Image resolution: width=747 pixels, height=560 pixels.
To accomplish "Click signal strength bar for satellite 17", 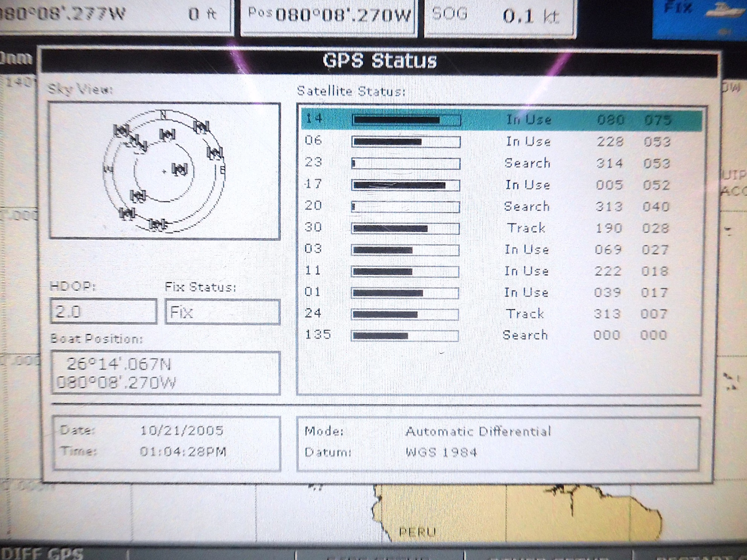I will pyautogui.click(x=406, y=185).
